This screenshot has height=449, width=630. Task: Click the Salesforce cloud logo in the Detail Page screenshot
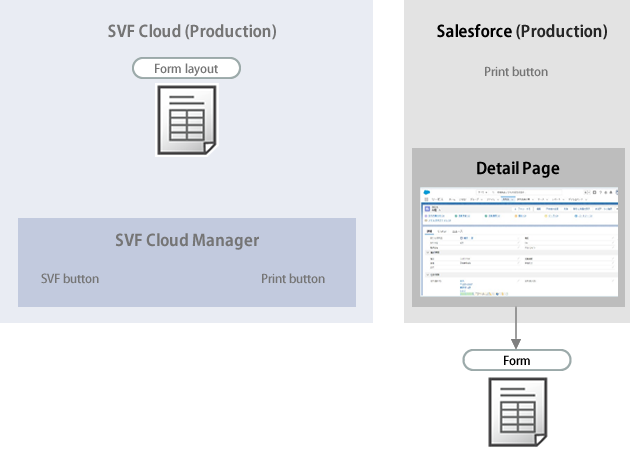[x=427, y=192]
